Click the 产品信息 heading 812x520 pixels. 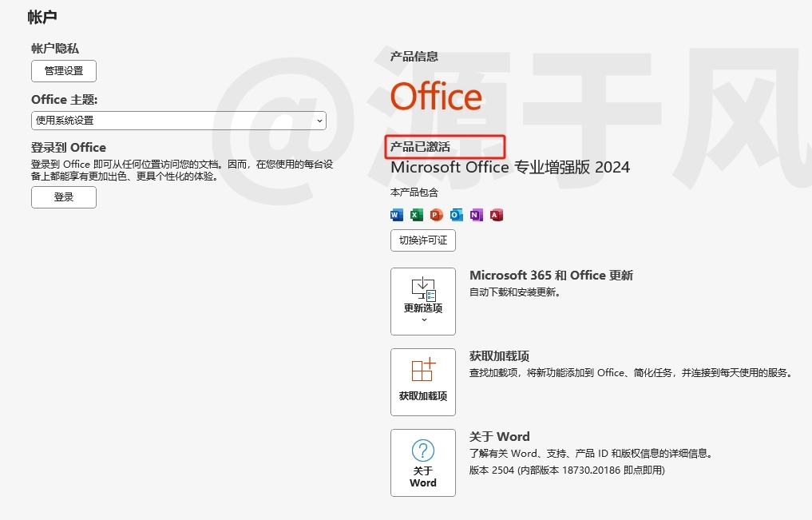tap(414, 57)
